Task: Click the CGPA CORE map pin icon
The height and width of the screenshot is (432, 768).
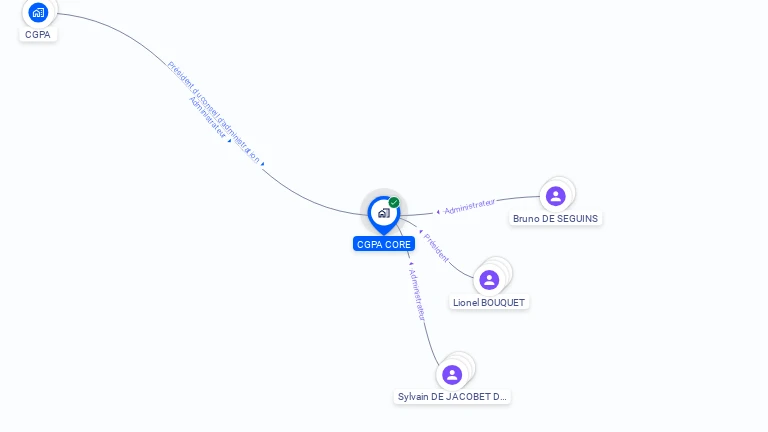Action: (384, 215)
